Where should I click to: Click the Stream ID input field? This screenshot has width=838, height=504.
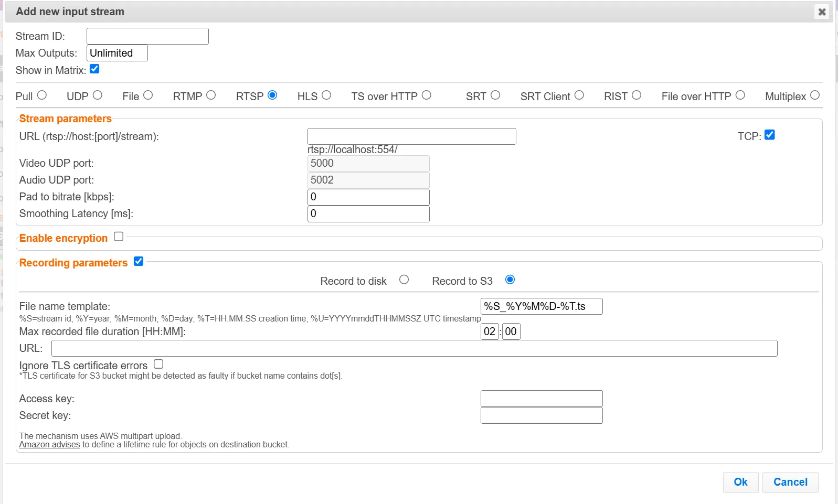147,36
